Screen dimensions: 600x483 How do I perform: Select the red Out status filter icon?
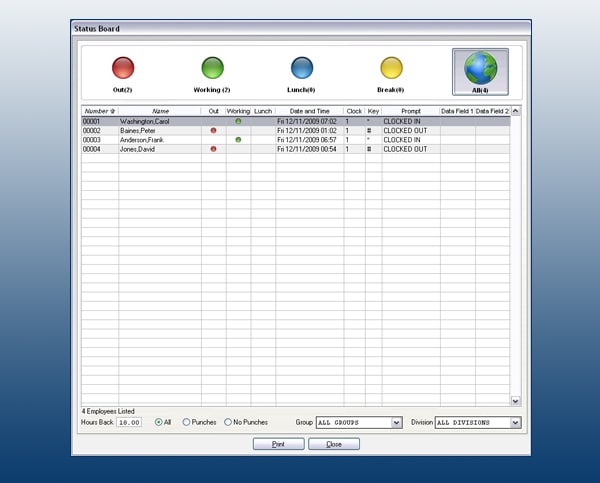point(123,68)
